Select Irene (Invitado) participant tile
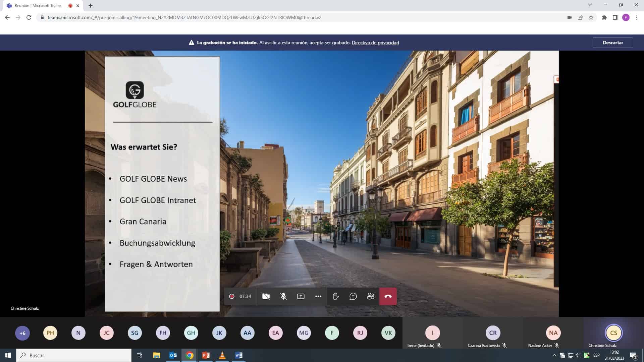The width and height of the screenshot is (644, 362). [433, 333]
